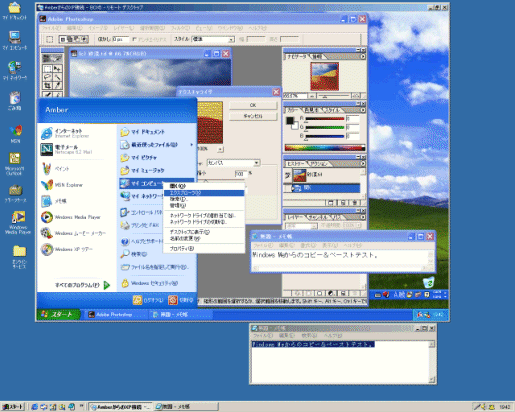This screenshot has width=515, height=412.
Task: Click Log Off button in Start menu
Action: [x=148, y=300]
